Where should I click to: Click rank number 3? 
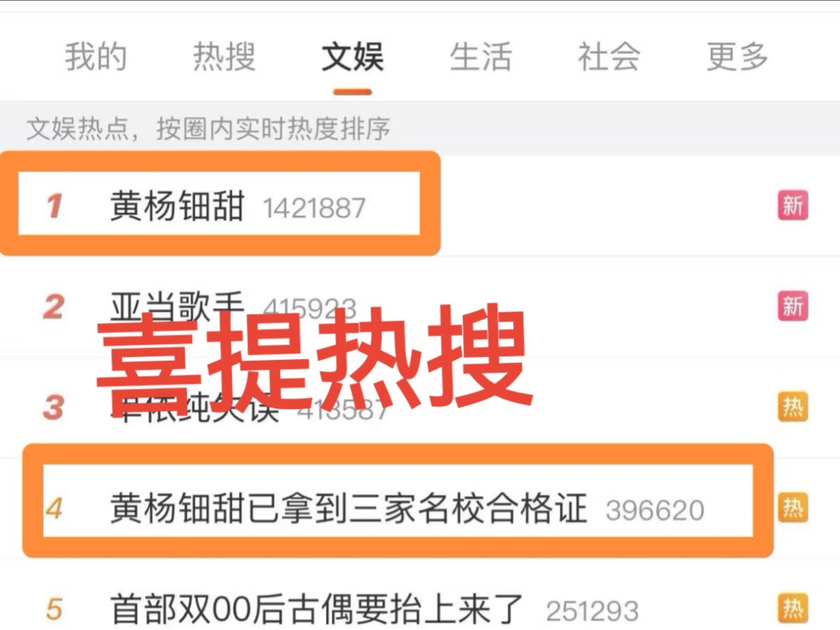pyautogui.click(x=54, y=408)
